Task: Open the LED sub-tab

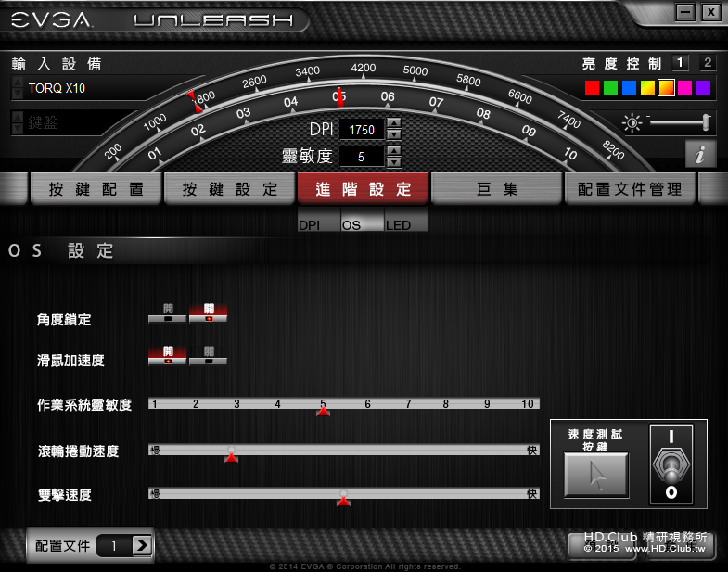Action: click(406, 220)
